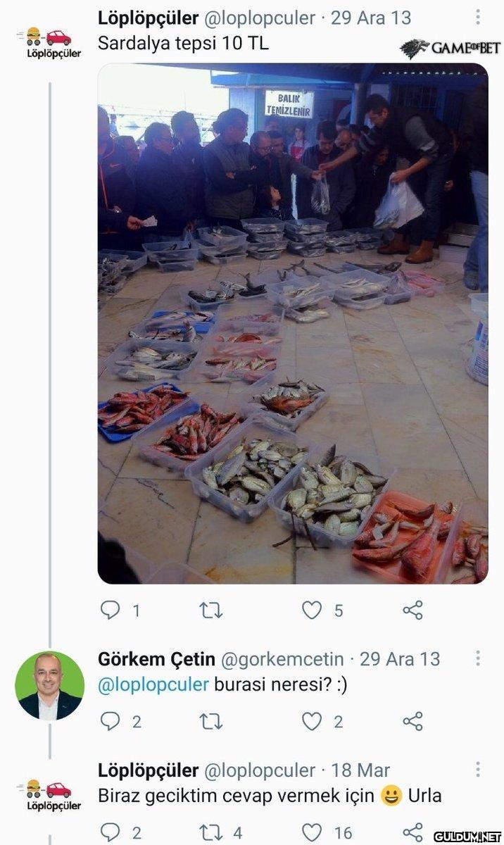
Task: Open more options for the first Löplöpçüler tweet
Action: (478, 17)
